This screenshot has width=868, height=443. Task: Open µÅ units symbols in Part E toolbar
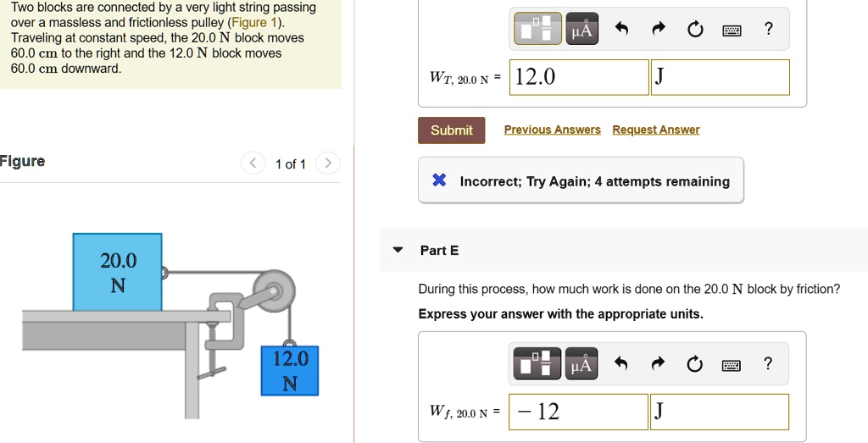point(581,364)
